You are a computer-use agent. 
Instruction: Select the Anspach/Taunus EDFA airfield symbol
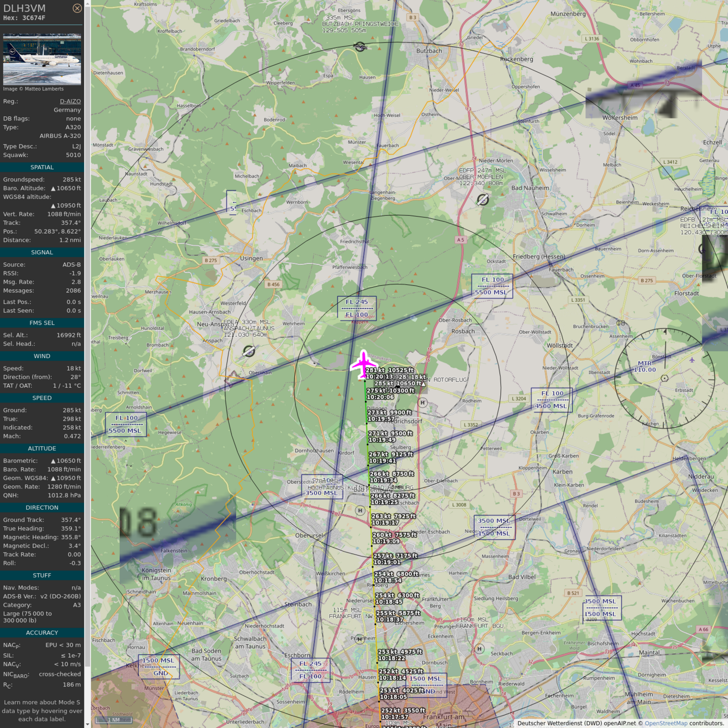[249, 351]
